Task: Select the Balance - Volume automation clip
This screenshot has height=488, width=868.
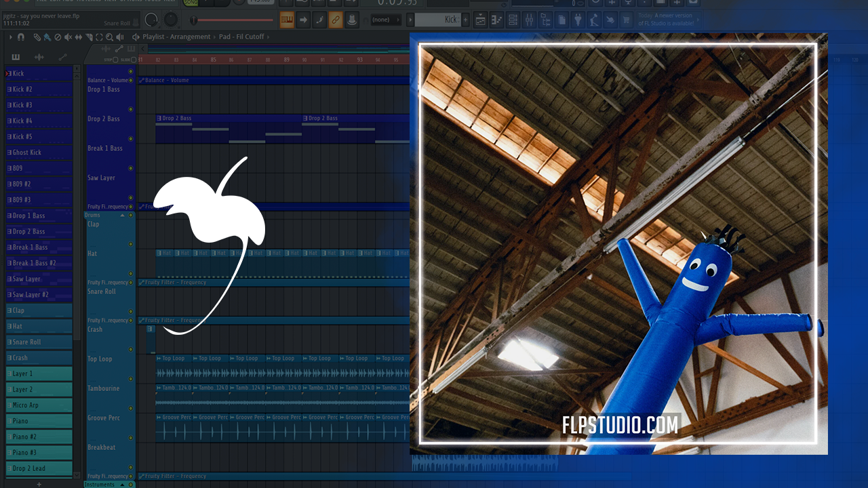Action: [274, 80]
